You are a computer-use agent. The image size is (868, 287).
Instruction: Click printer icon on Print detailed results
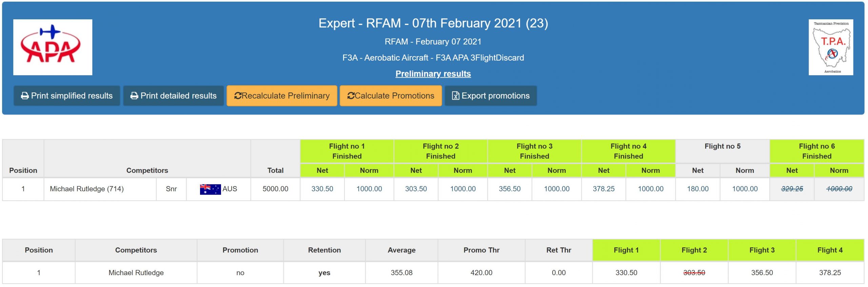pos(134,96)
